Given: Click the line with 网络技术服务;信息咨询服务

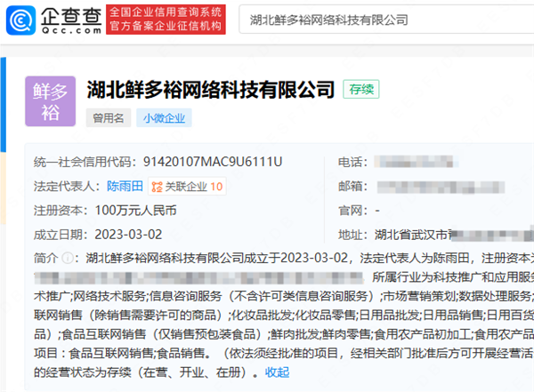Looking at the screenshot, I should 284,296.
